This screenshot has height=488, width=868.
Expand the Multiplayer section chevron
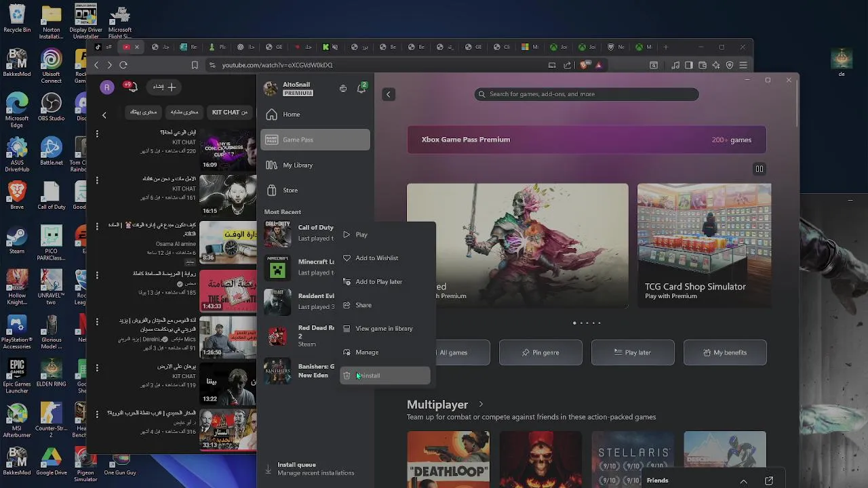click(x=481, y=405)
